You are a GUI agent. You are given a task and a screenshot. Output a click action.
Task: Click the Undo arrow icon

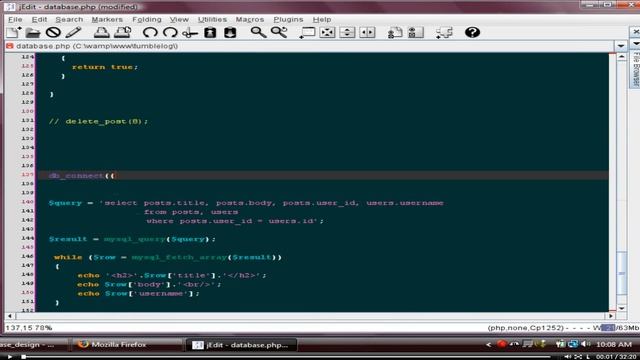click(150, 32)
